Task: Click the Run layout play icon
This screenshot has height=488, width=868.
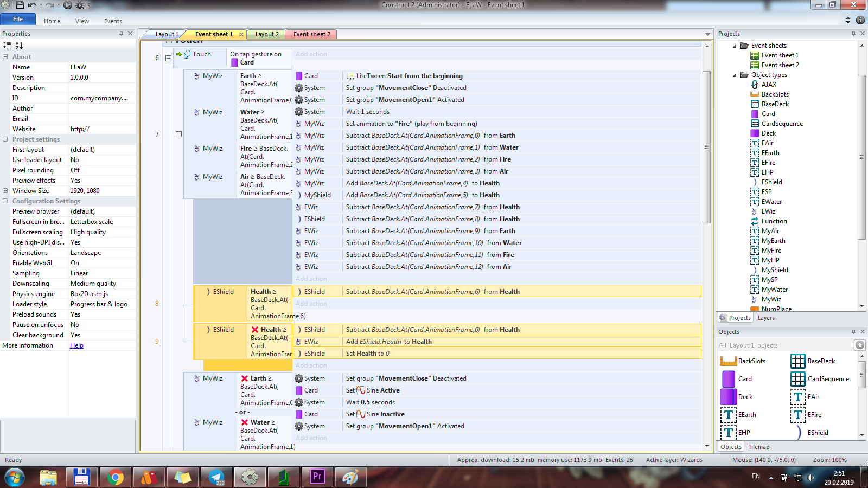Action: [x=67, y=5]
